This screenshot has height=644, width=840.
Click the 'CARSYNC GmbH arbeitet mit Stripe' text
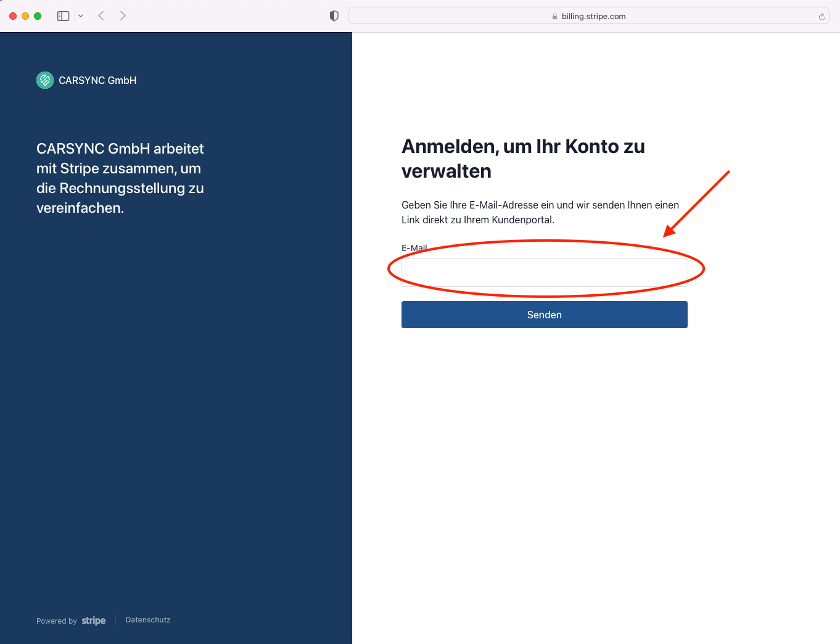point(120,178)
